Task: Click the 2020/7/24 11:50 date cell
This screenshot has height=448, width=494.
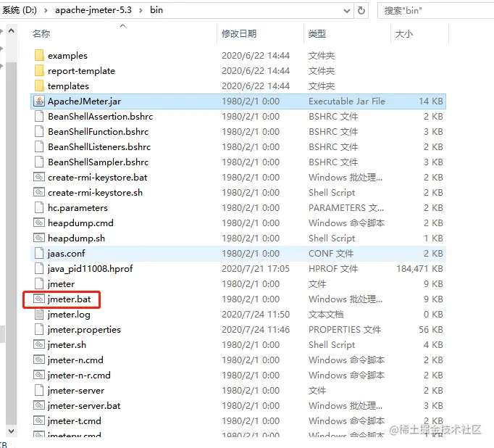Action: 256,315
